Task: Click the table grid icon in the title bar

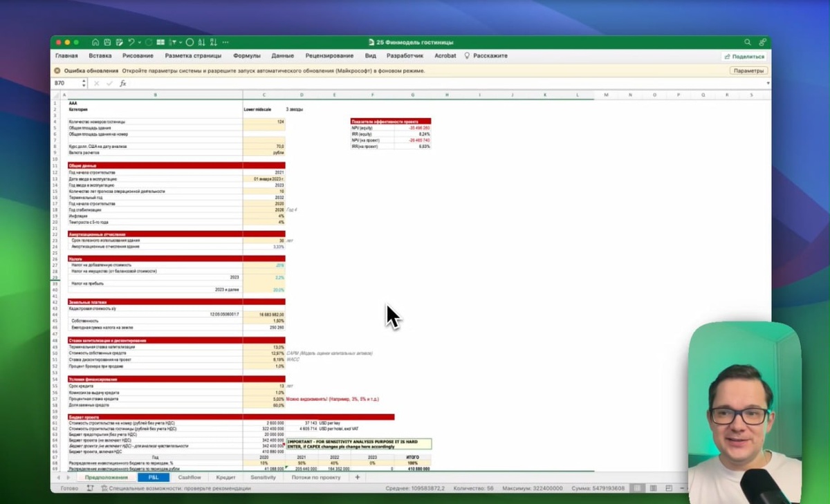Action: click(160, 42)
